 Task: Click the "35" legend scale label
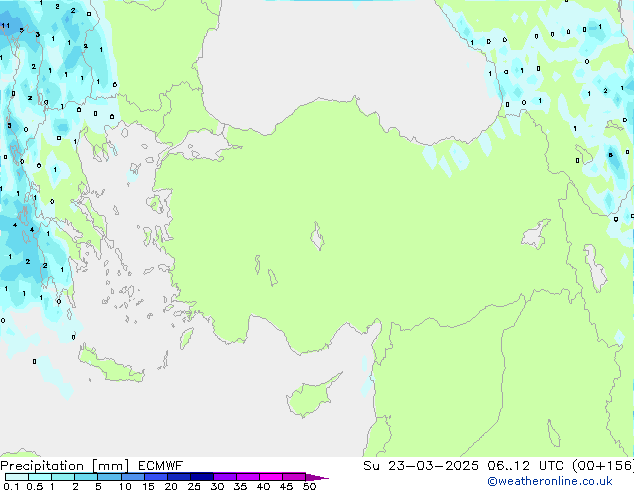coord(240,486)
